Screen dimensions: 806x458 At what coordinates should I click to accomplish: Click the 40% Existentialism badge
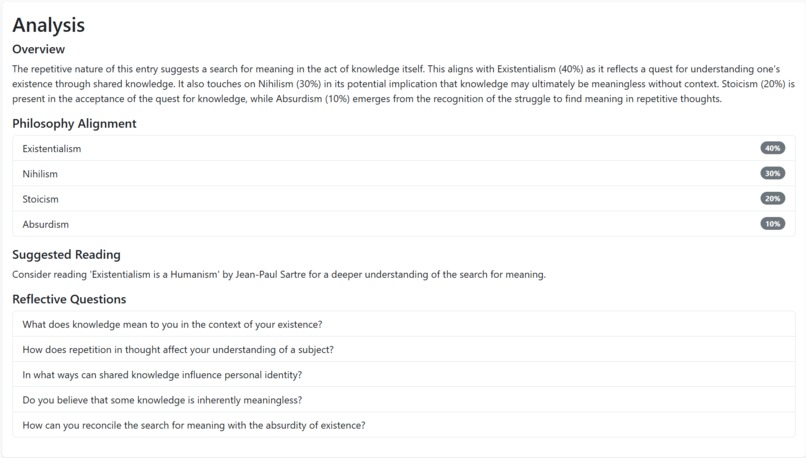[772, 148]
